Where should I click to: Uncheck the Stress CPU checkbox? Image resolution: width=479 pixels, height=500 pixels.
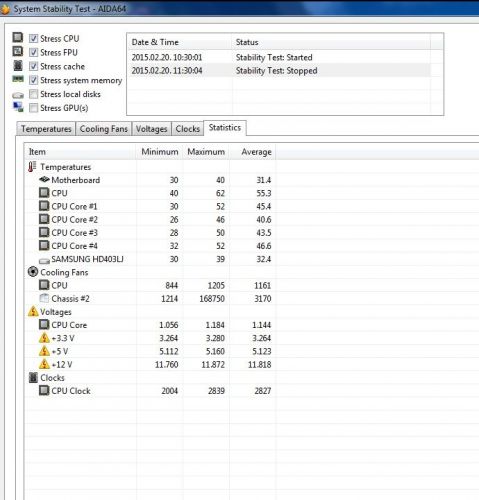[33, 38]
